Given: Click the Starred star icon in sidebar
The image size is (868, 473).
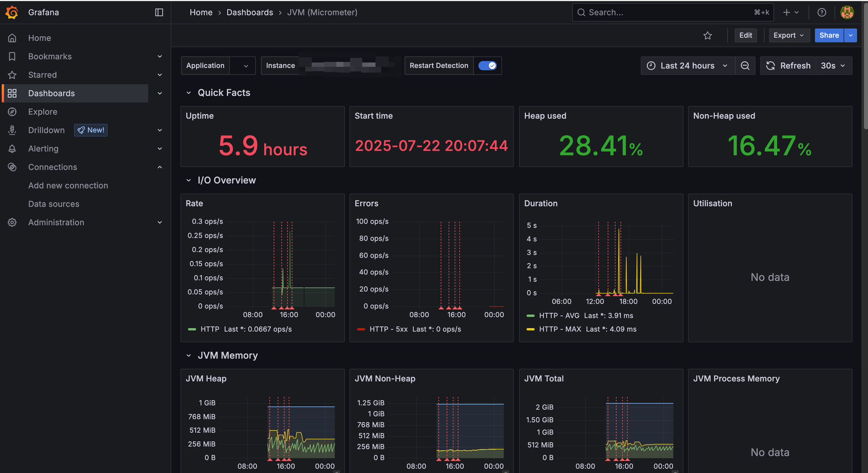Looking at the screenshot, I should coord(12,75).
